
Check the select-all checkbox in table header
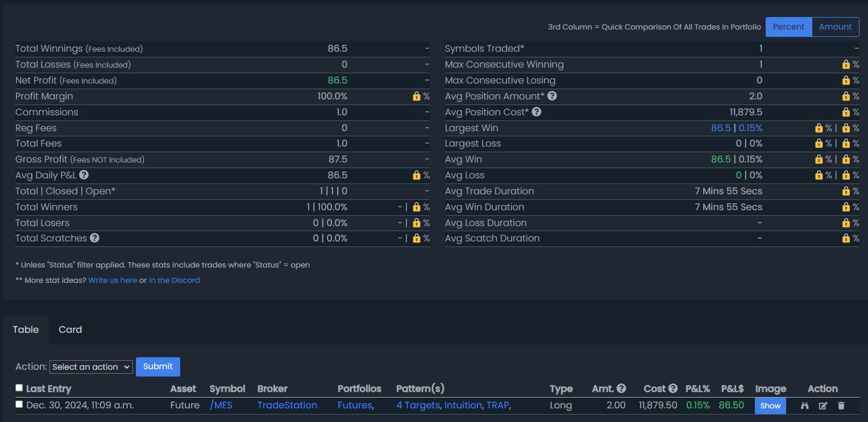click(19, 388)
